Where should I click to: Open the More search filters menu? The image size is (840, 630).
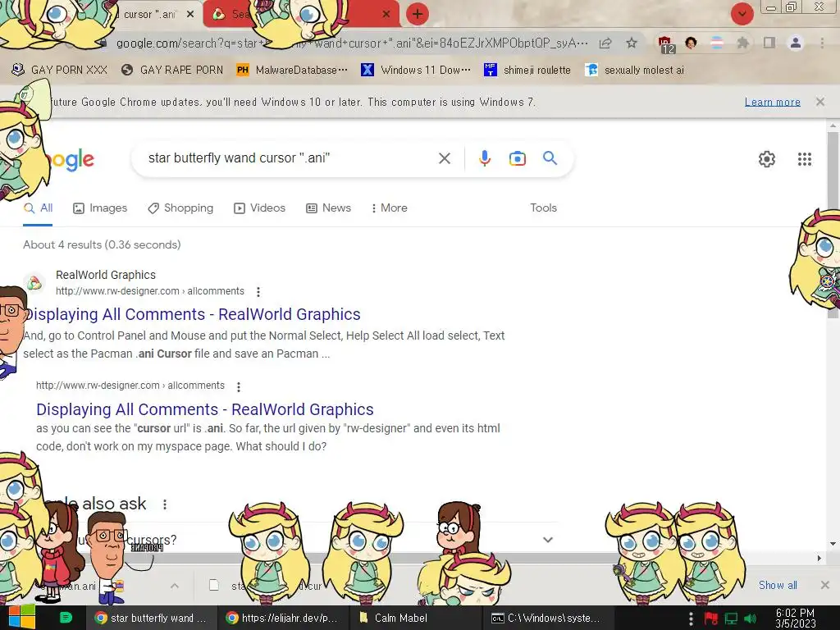[x=390, y=208]
